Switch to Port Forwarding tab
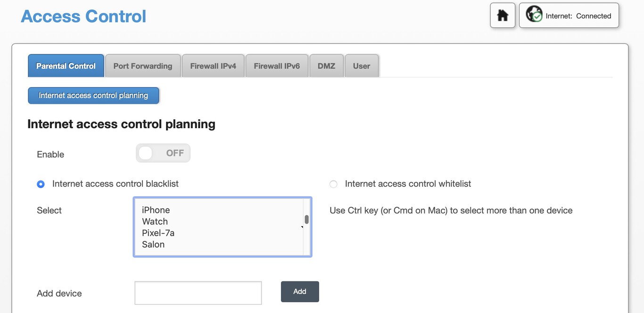Image resolution: width=644 pixels, height=313 pixels. [x=143, y=66]
